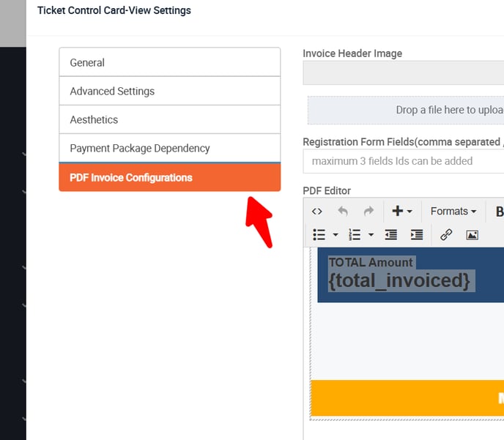
Task: Redo the edit in PDF Editor
Action: [x=368, y=212]
